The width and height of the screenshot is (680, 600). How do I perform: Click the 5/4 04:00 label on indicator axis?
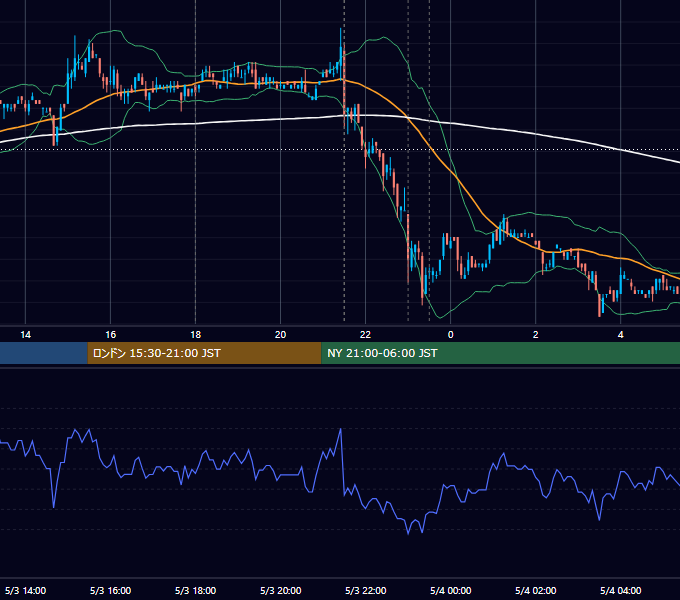(621, 590)
